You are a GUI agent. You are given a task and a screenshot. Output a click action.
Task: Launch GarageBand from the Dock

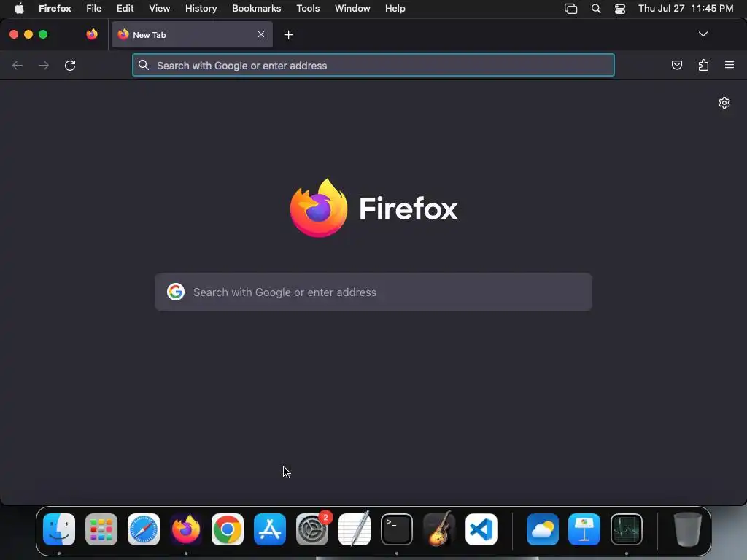[438, 529]
